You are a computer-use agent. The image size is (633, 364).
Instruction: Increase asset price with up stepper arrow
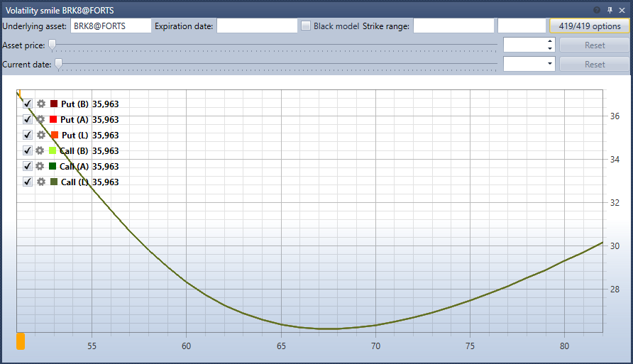(x=550, y=42)
